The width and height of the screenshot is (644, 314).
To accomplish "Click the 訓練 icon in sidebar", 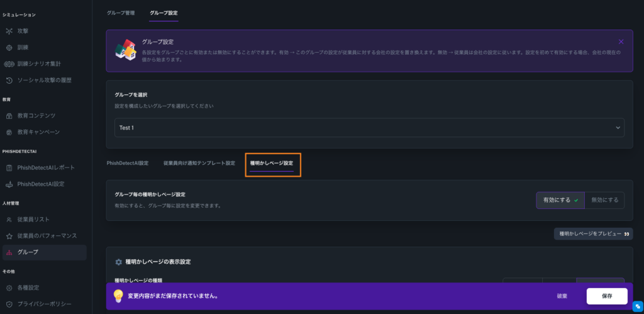I will (9, 47).
